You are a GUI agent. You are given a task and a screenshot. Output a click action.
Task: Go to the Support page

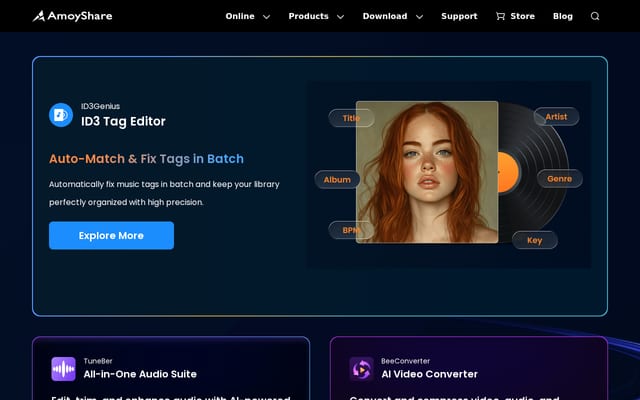[459, 16]
